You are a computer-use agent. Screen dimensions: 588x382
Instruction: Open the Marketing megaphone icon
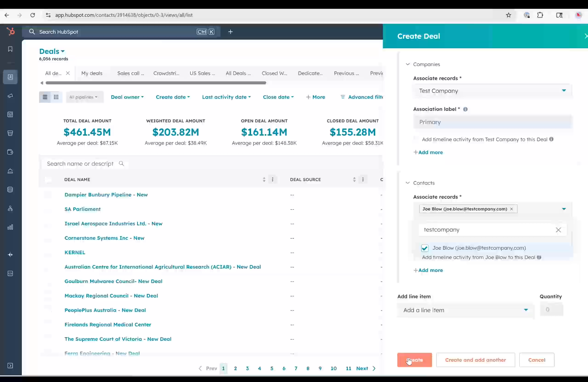pyautogui.click(x=10, y=96)
